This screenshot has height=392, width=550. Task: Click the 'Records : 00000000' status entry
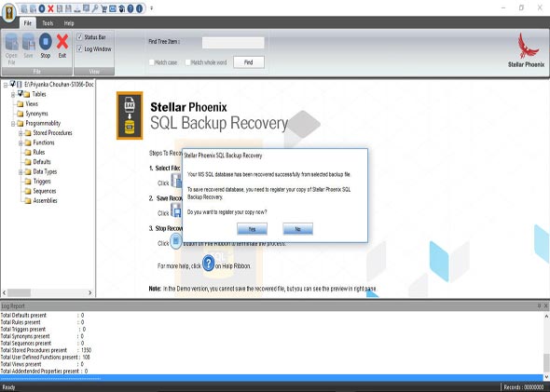click(524, 387)
